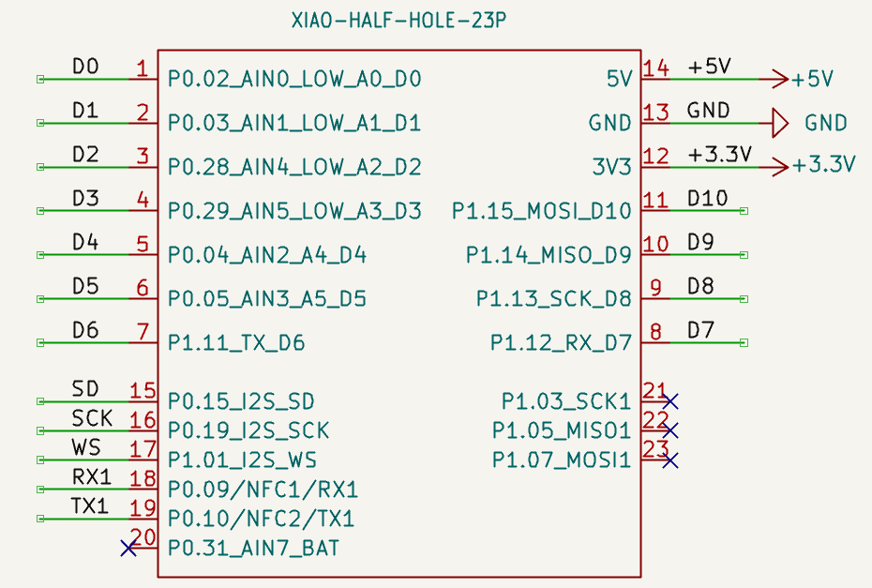Viewport: 872px width, 588px height.
Task: Select pin name P0.29_AIN5_LOW_A3_D3
Action: [x=294, y=211]
